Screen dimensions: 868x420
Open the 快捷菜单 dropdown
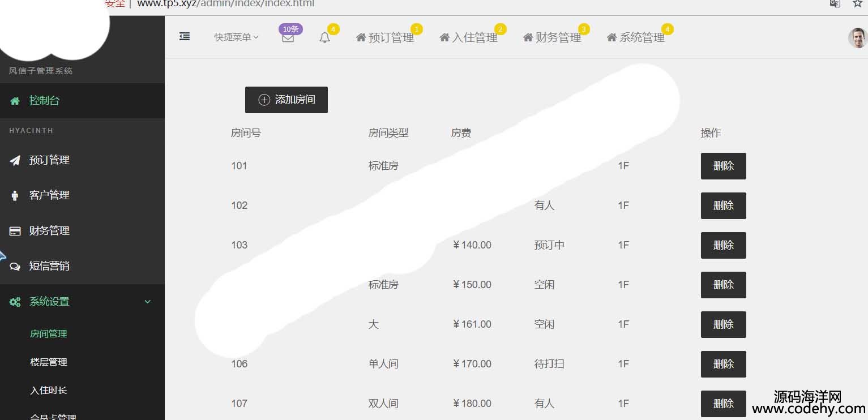click(236, 37)
